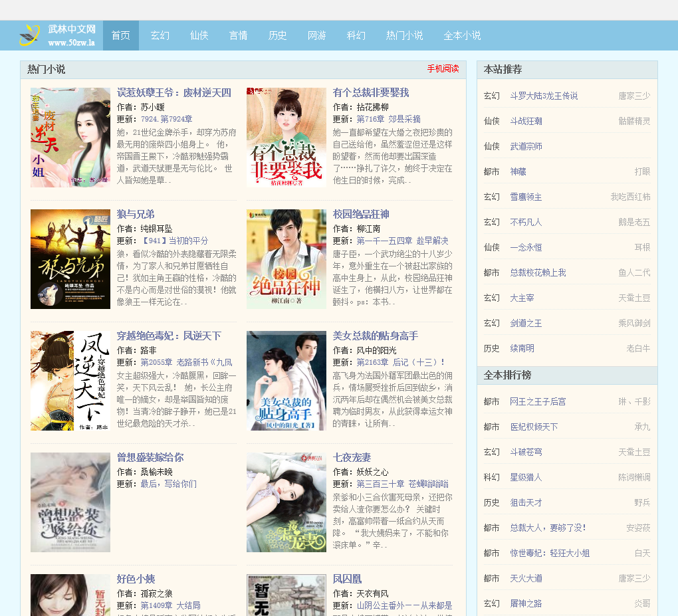Open recommended novel 总裁校花赖上我
Image resolution: width=678 pixels, height=616 pixels.
coord(538,272)
